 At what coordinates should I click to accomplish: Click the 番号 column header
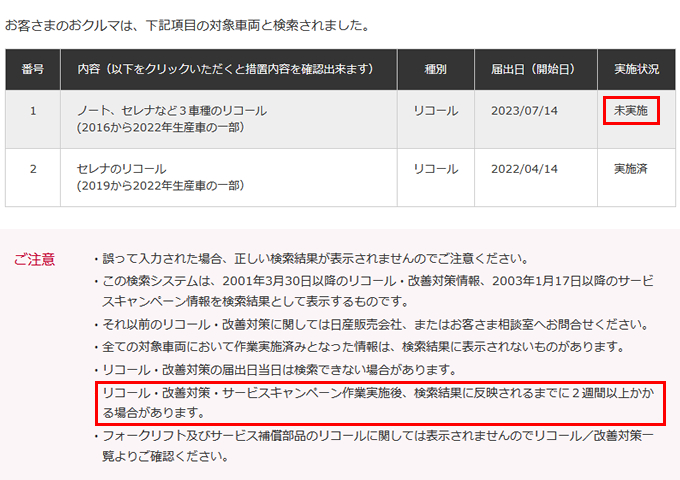point(33,69)
